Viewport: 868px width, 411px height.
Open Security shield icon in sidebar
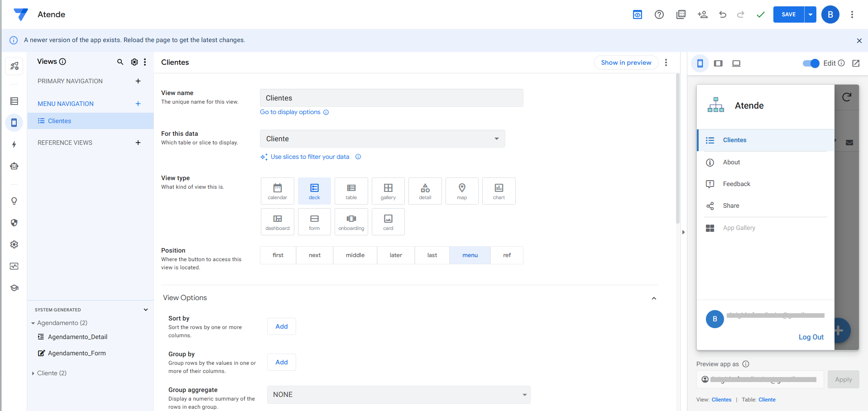[14, 223]
